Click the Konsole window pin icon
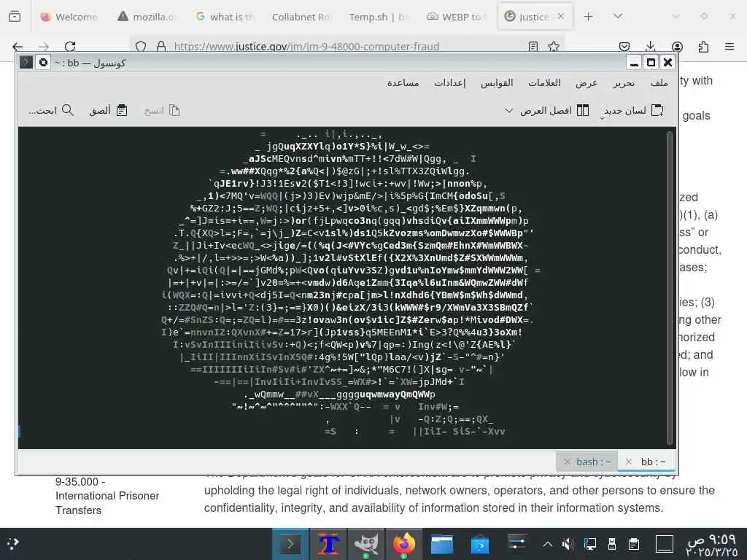Image resolution: width=747 pixels, height=560 pixels. pyautogui.click(x=43, y=63)
